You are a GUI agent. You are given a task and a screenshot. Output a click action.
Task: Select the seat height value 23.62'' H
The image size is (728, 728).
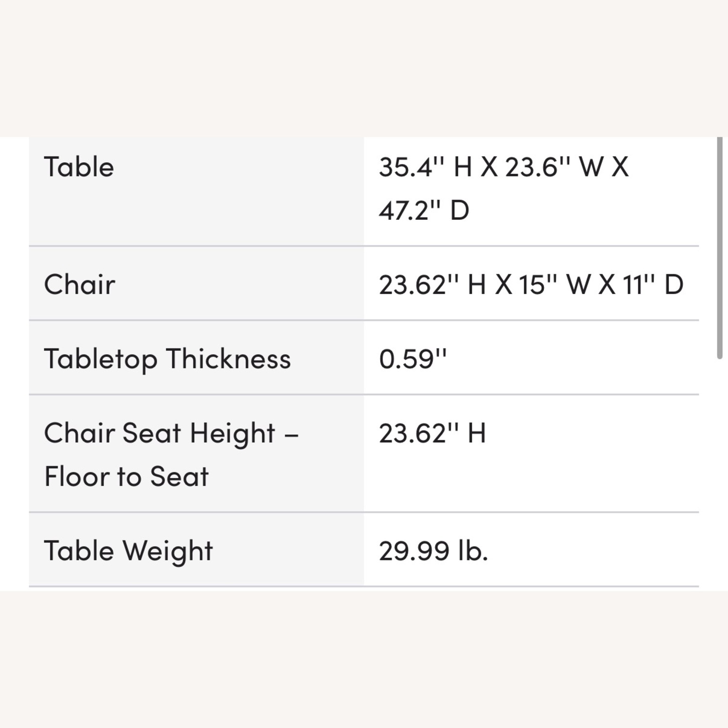tap(432, 433)
